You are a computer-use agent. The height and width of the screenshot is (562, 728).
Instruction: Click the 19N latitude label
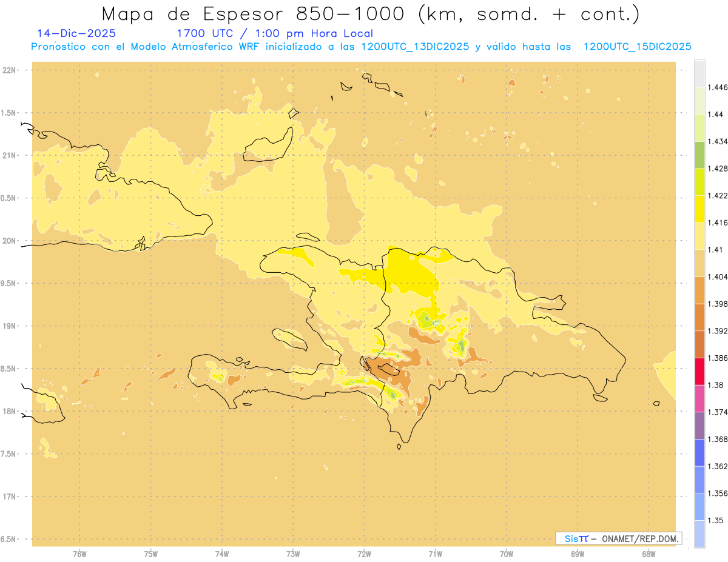(x=9, y=326)
